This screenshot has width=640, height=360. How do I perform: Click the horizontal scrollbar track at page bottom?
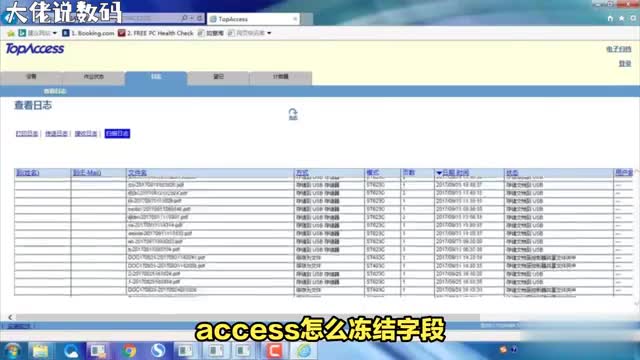(247, 317)
